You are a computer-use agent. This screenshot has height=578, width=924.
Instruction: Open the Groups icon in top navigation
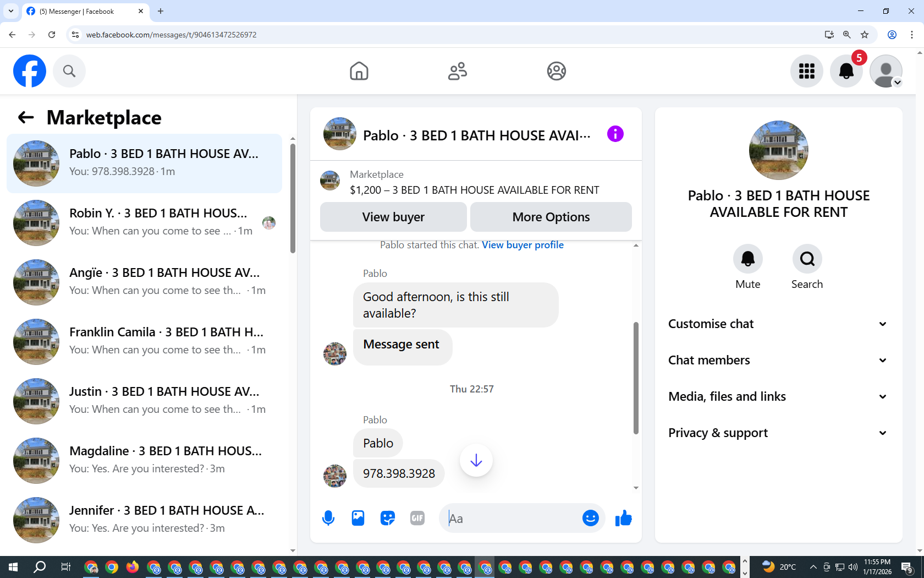tap(557, 71)
